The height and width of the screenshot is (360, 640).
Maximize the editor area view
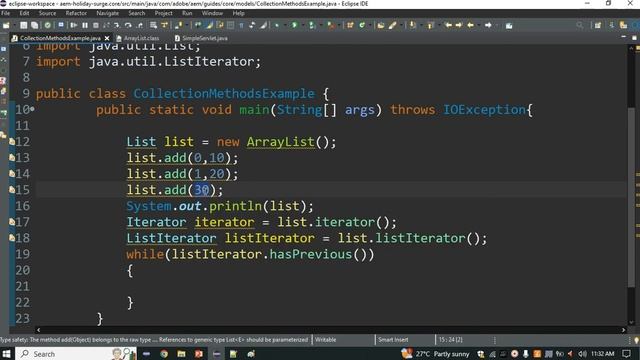(634, 37)
